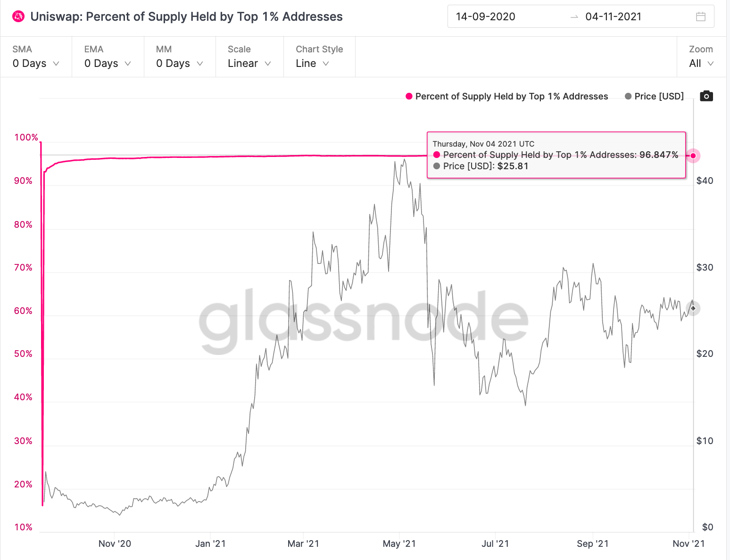Open the calendar date picker icon

point(701,16)
